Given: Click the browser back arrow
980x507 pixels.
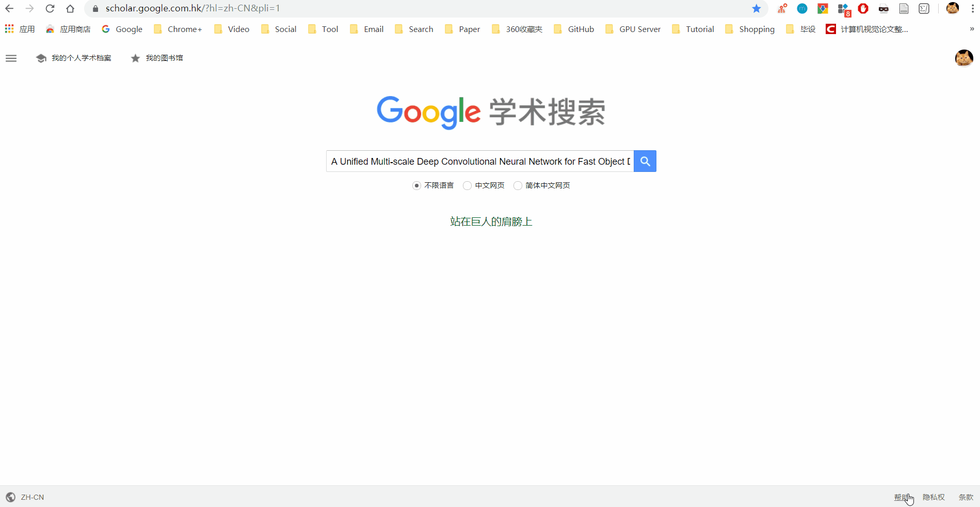Looking at the screenshot, I should coord(9,8).
